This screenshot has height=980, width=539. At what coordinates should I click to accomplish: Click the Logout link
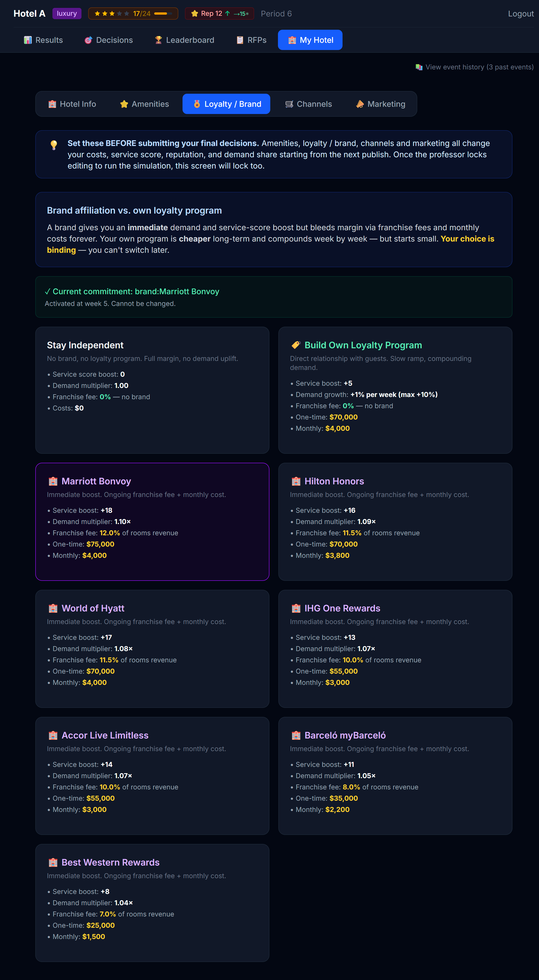(521, 14)
